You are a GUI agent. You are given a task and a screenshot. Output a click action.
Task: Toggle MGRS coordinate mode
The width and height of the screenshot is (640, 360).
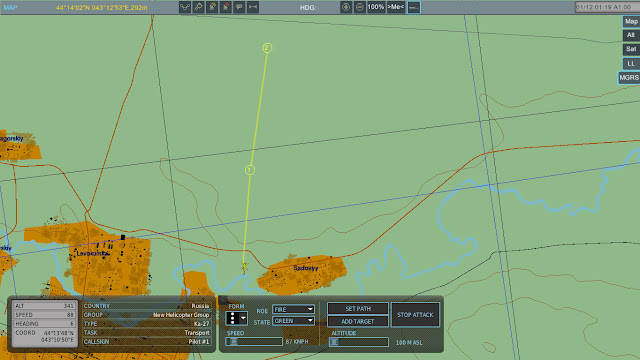[629, 78]
